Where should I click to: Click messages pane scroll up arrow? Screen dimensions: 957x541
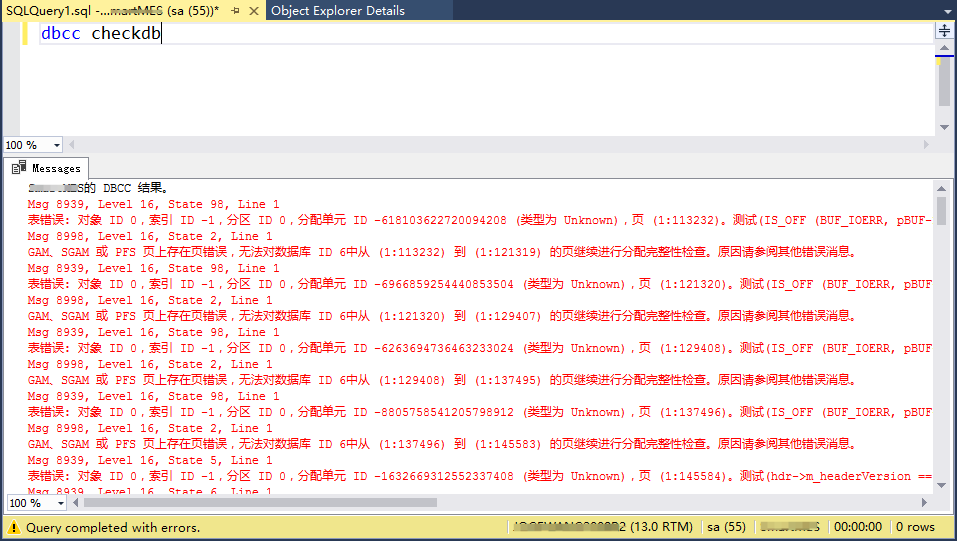(941, 187)
